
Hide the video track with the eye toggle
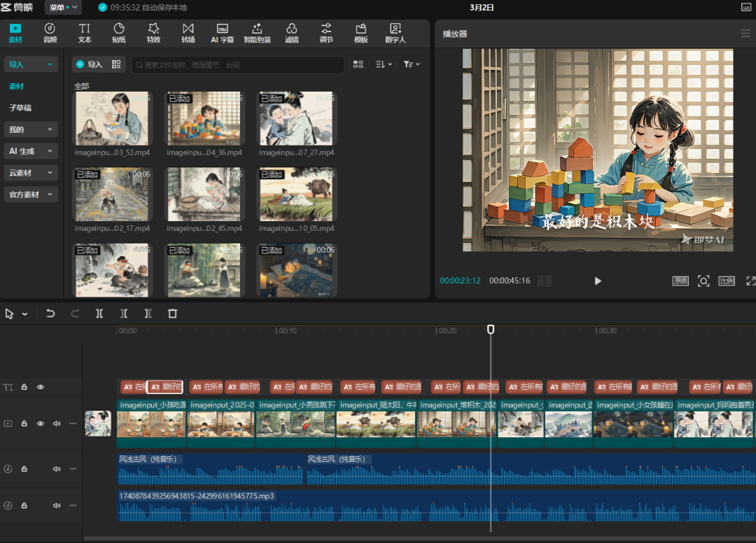[40, 423]
